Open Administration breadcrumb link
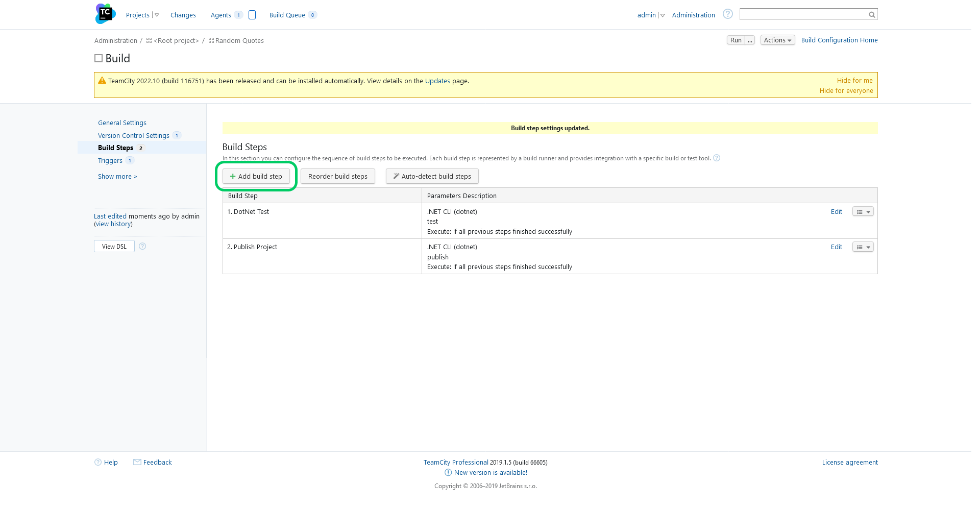The image size is (980, 508). 116,41
